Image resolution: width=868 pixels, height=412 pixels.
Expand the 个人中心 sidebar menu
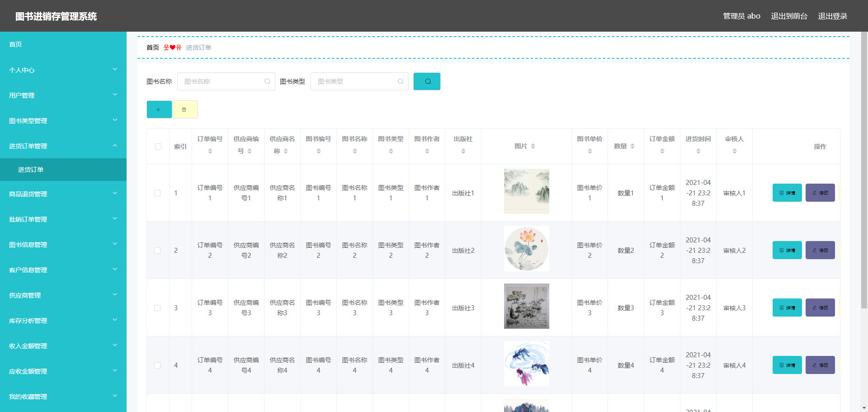coord(63,70)
